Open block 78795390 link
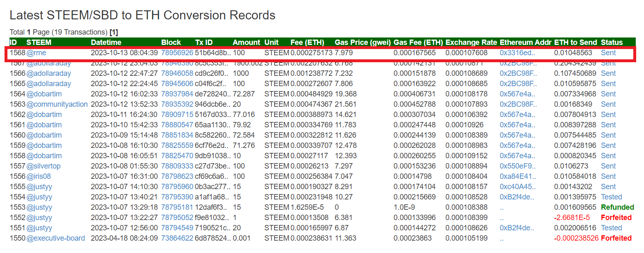This screenshot has height=253, width=644. click(177, 197)
